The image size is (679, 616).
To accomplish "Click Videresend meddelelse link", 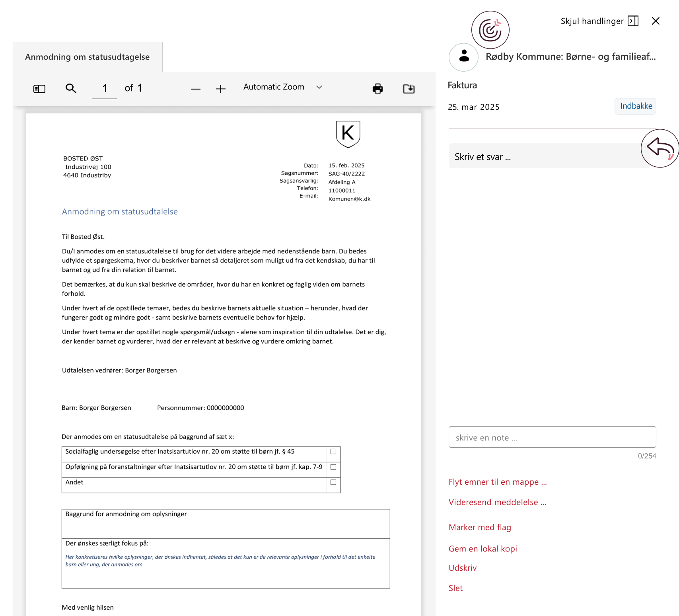I will pyautogui.click(x=497, y=502).
